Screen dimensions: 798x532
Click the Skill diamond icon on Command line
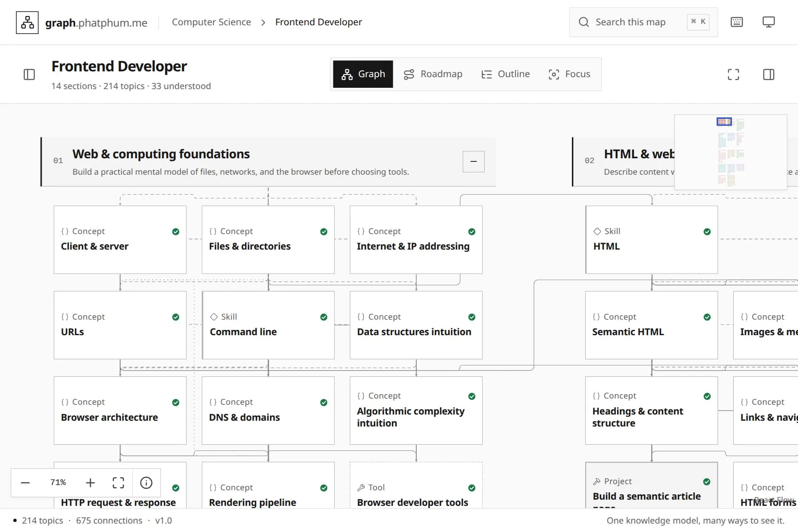coord(214,317)
